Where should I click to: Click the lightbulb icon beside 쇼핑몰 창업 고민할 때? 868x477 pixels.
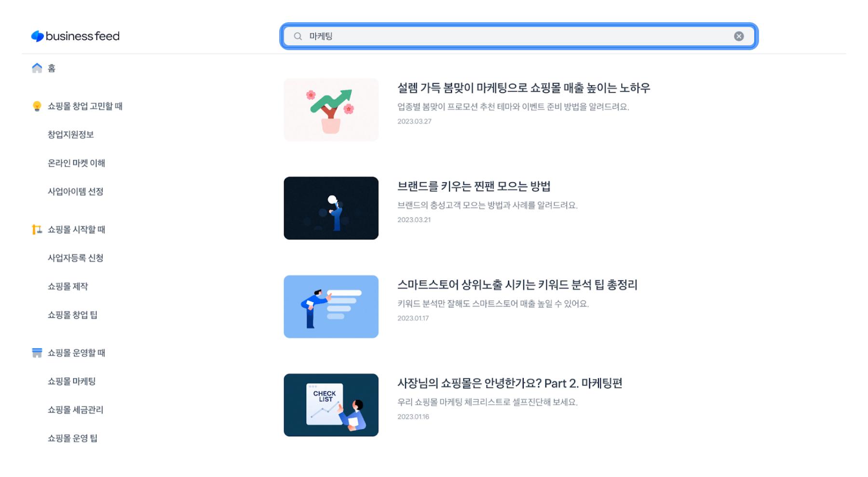pos(37,106)
